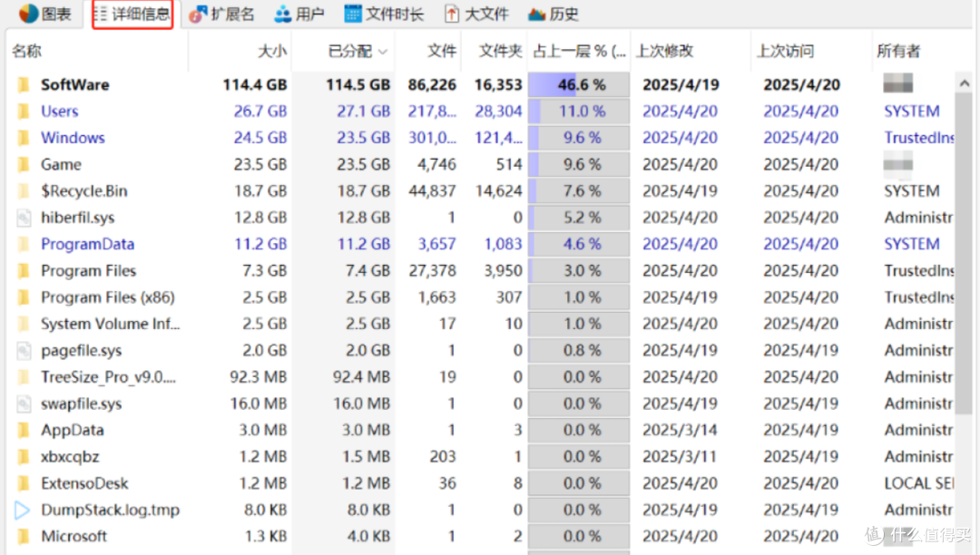The height and width of the screenshot is (555, 980).
Task: Select the Users folder icon
Action: pos(24,112)
